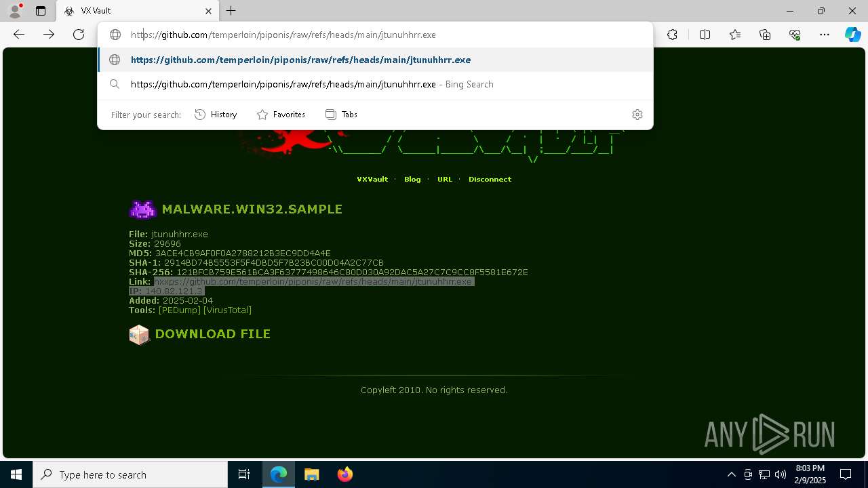Image resolution: width=868 pixels, height=488 pixels.
Task: Open Collections toolbar icon
Action: pos(765,35)
